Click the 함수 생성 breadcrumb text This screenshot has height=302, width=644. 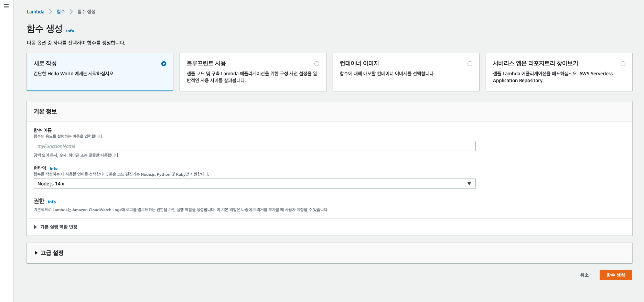coord(86,12)
